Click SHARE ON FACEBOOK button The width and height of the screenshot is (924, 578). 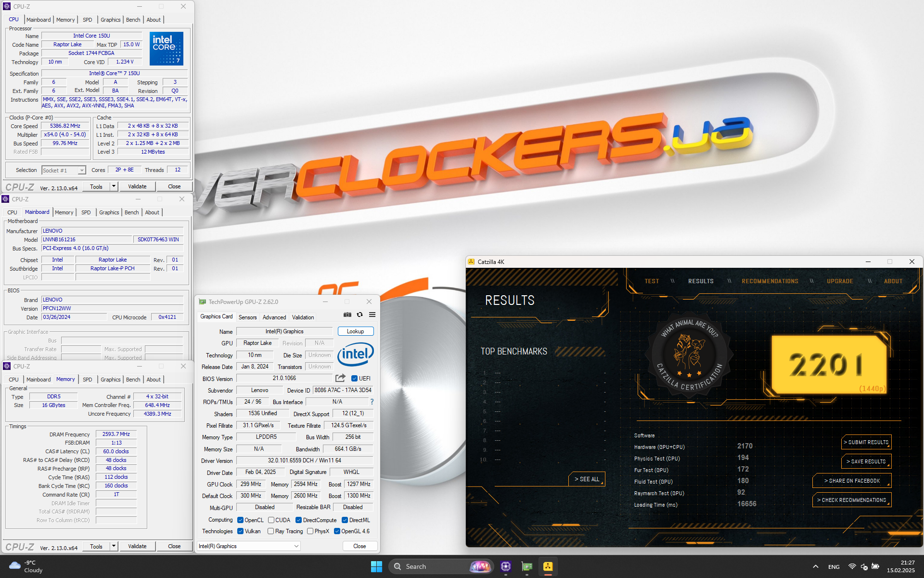tap(852, 481)
